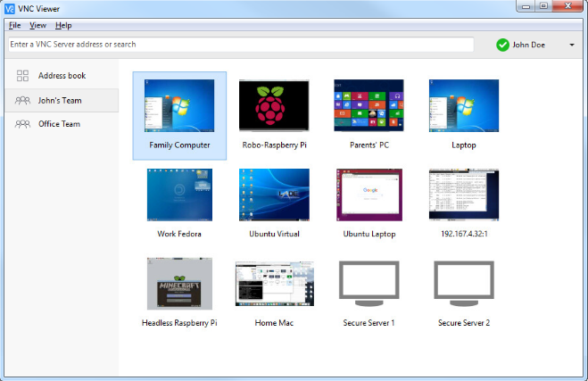Expand the John Doe account dropdown arrow
This screenshot has width=588, height=381.
coord(572,45)
